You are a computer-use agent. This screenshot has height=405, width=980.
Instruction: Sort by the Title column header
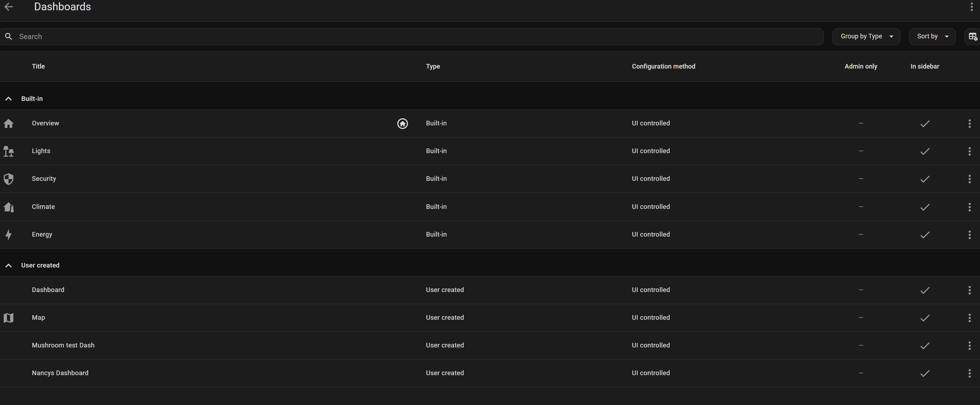click(x=38, y=66)
